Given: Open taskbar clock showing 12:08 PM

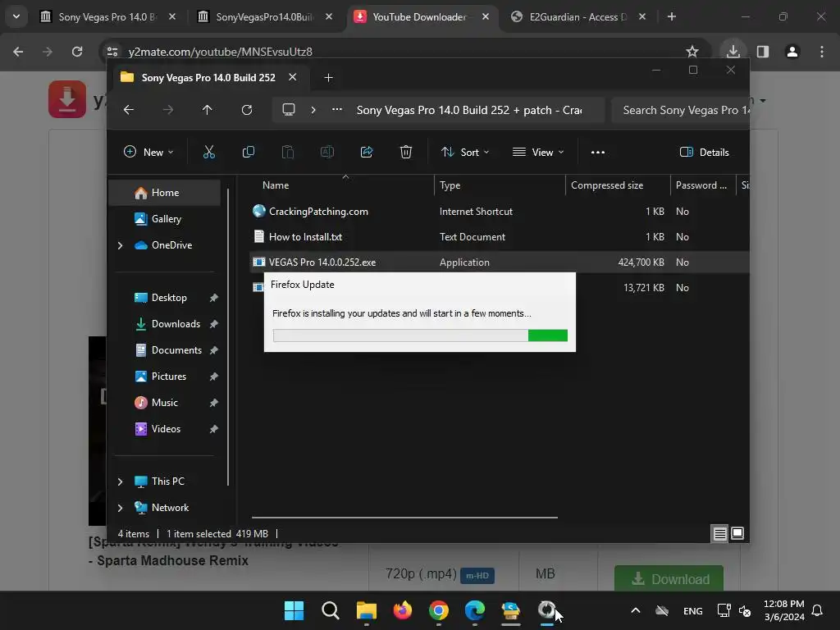Looking at the screenshot, I should pos(783,610).
